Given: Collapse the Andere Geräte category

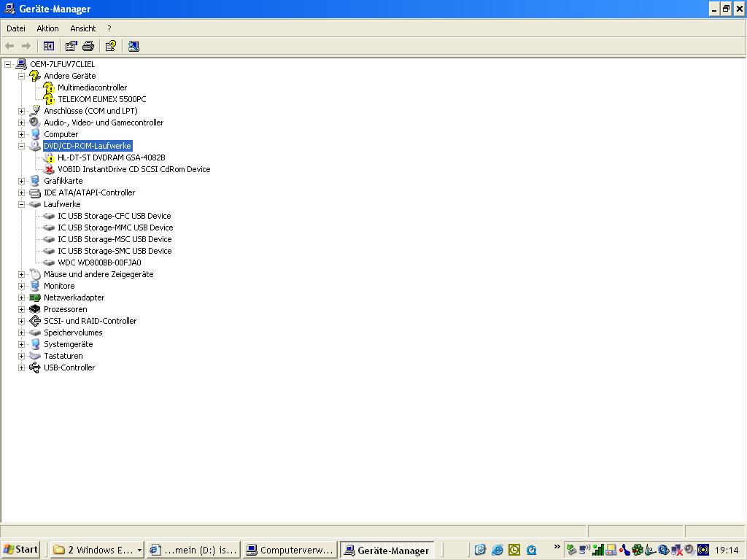Looking at the screenshot, I should click(x=21, y=76).
